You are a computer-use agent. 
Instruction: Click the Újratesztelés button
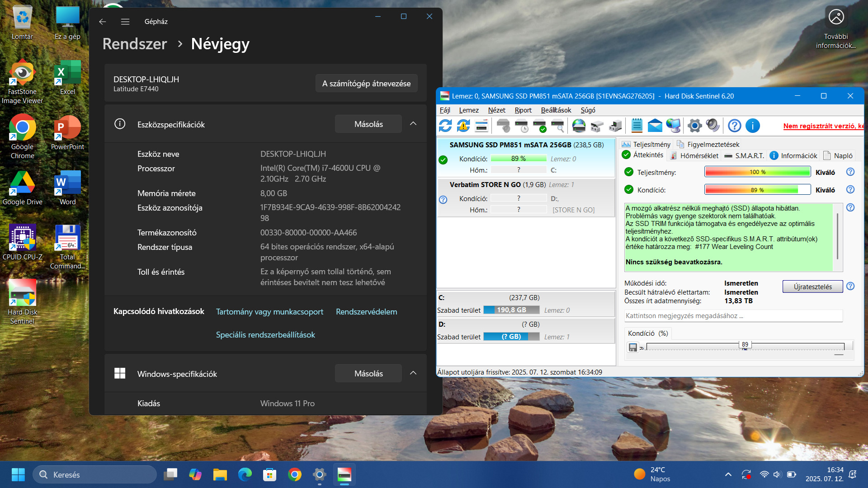coord(812,287)
